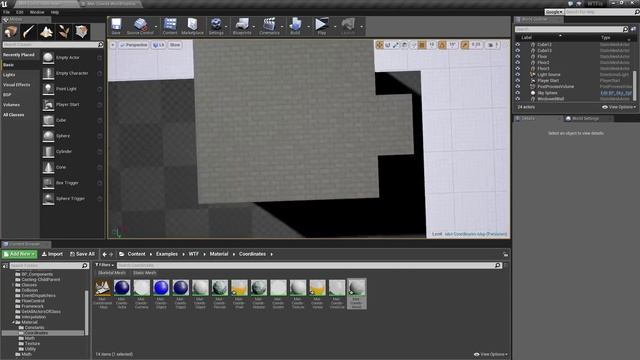Open the File menu

tap(7, 12)
